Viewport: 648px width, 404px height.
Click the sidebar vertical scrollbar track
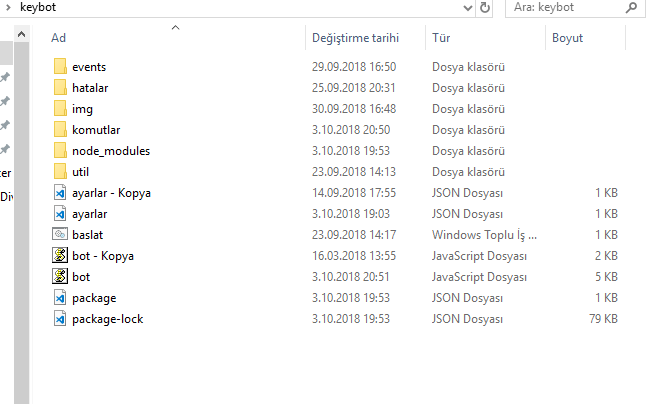tap(21, 223)
